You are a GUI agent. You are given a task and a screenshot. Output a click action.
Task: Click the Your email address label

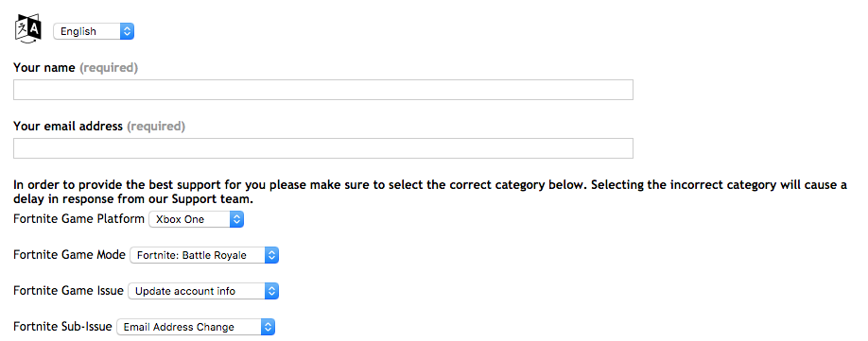click(x=99, y=126)
